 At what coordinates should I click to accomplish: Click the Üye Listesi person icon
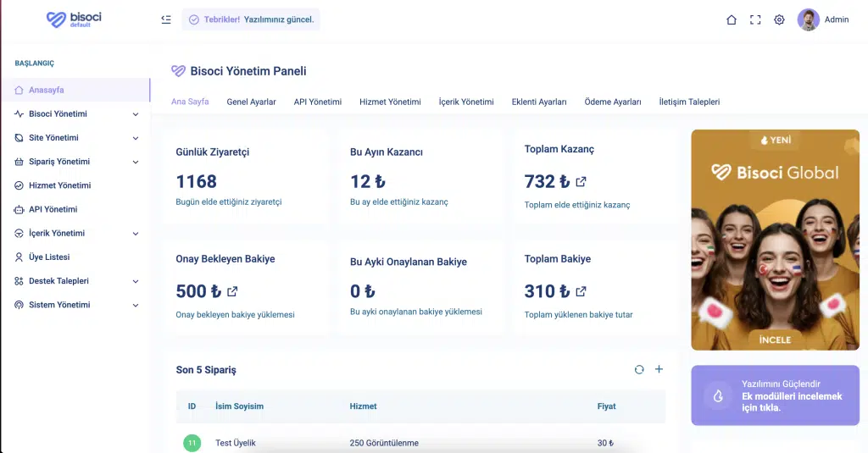(19, 257)
